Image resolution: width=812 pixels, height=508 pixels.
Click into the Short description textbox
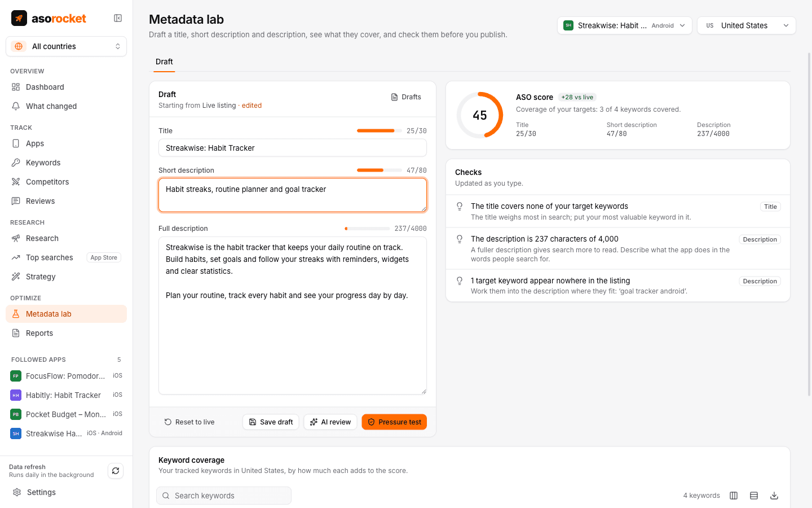pyautogui.click(x=293, y=195)
